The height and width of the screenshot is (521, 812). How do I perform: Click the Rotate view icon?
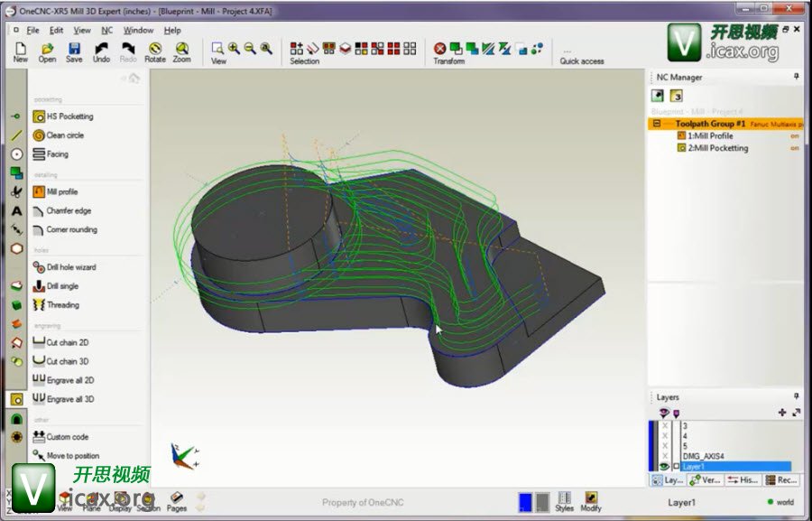click(155, 51)
